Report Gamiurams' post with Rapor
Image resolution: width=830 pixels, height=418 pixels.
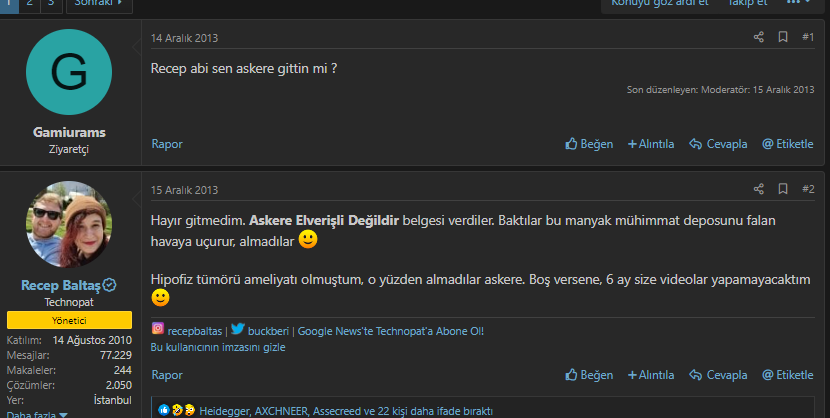[x=167, y=144]
